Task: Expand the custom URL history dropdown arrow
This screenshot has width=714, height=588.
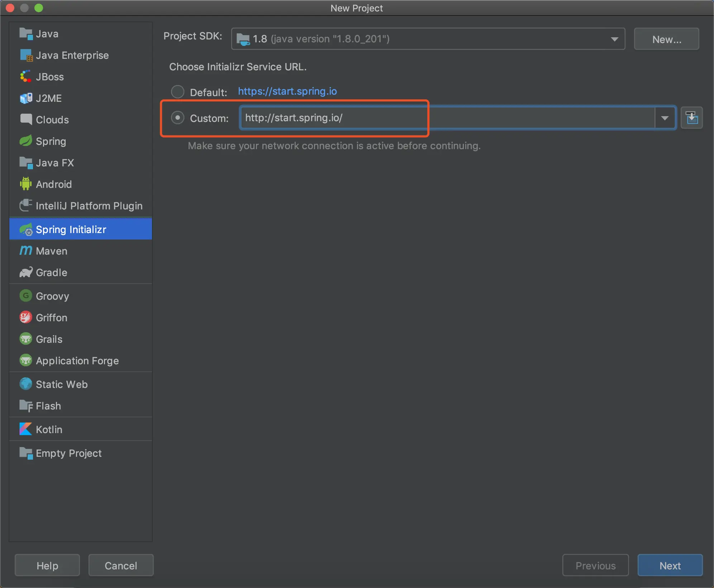Action: point(665,118)
